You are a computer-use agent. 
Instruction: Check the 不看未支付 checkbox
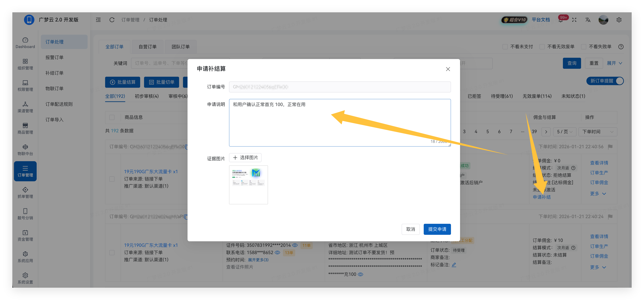[x=505, y=47]
